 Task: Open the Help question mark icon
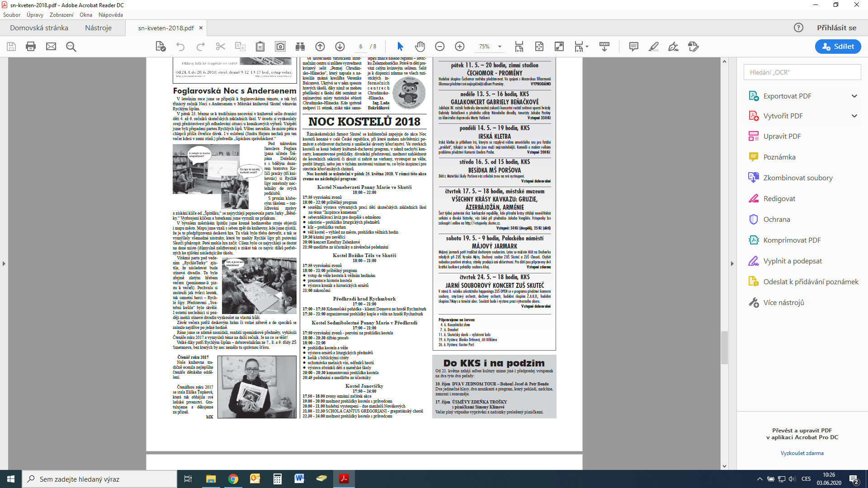799,28
